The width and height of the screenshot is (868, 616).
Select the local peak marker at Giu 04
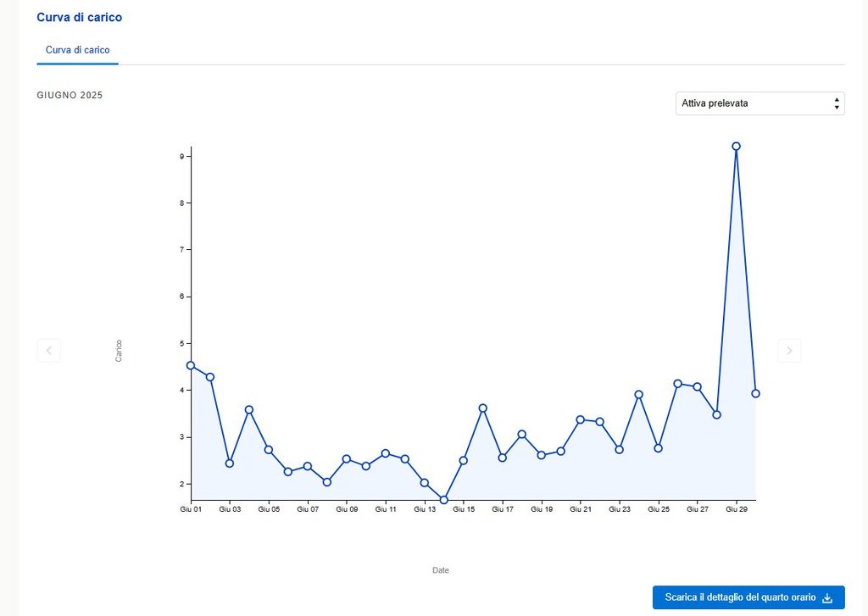click(x=249, y=409)
